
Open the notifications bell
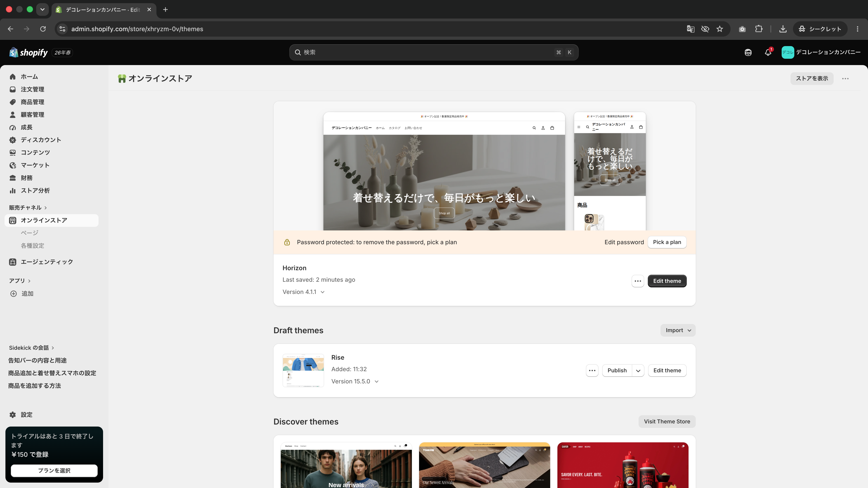point(768,52)
